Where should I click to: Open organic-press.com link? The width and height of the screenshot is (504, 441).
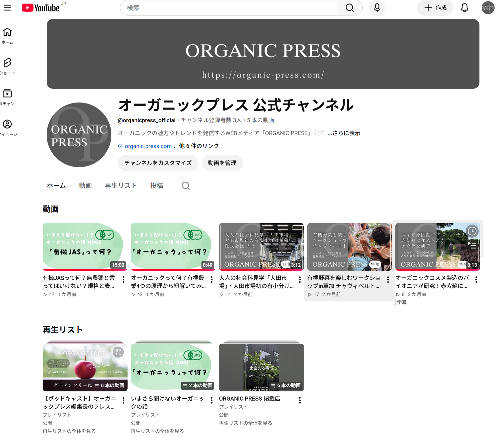[x=148, y=146]
